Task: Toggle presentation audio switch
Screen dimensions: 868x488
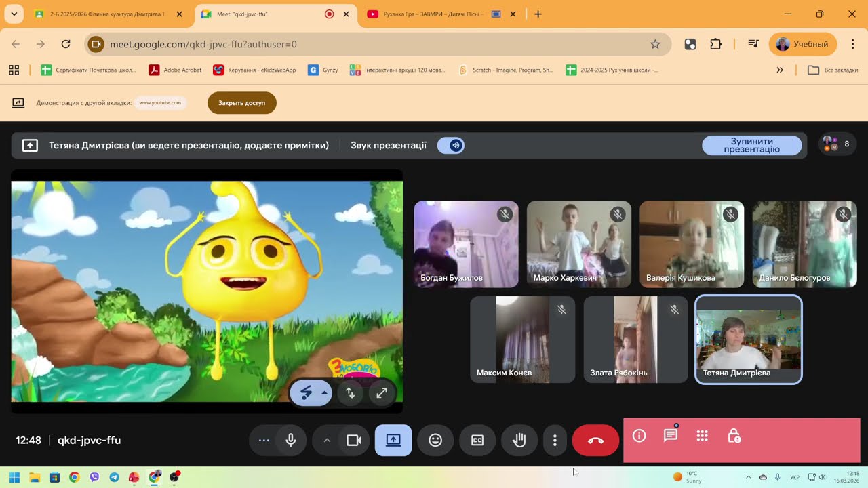Action: (451, 145)
